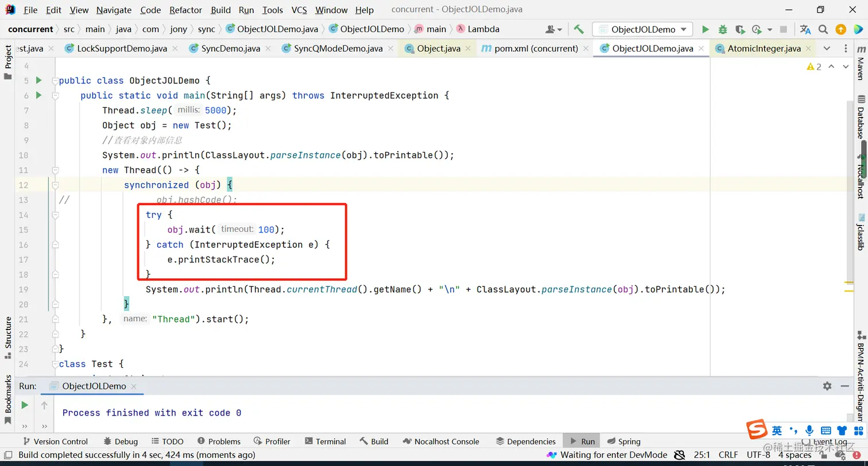Viewport: 868px width, 466px height.
Task: Toggle the fold marker at the synchronized block line
Action: coord(55,185)
